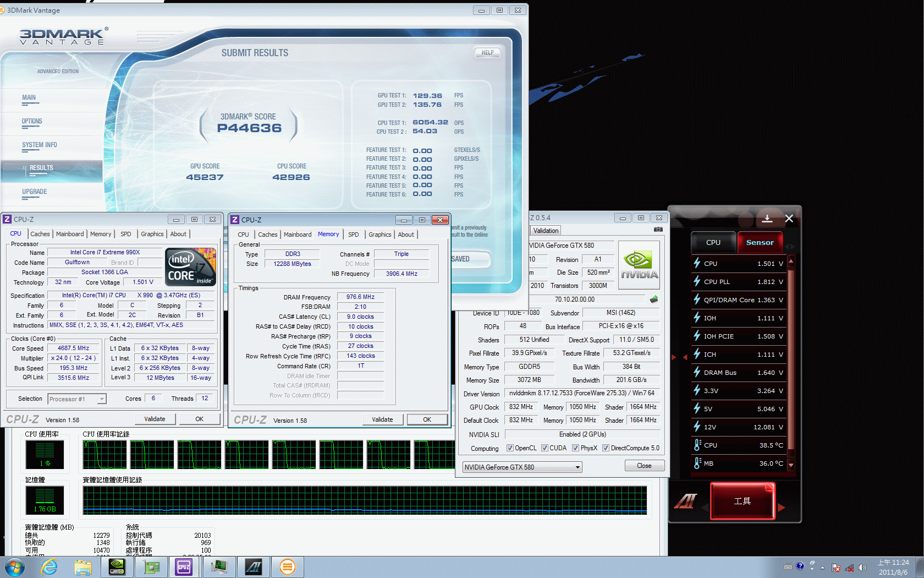Switch to Caches tab in left CPU-Z
The width and height of the screenshot is (924, 578).
pyautogui.click(x=40, y=234)
